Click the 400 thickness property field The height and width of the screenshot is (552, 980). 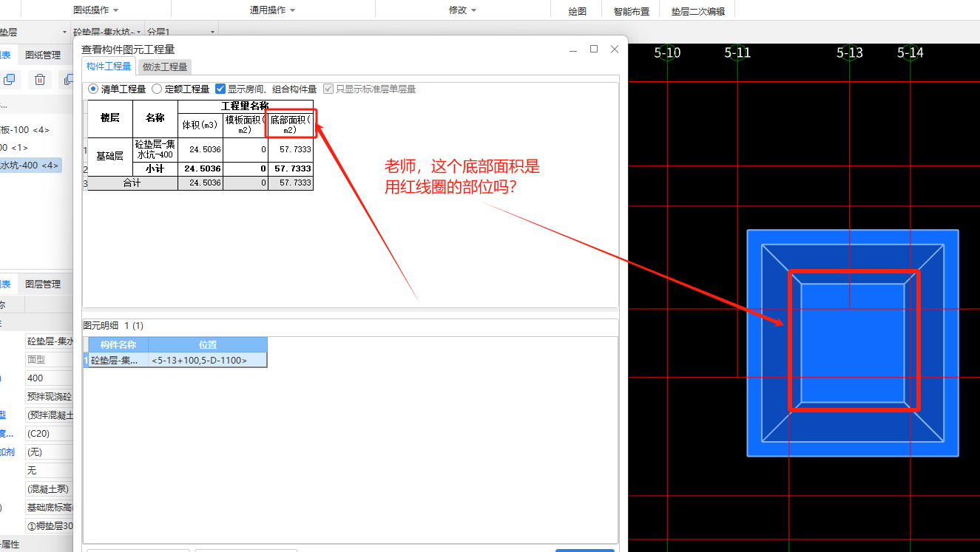pos(49,378)
